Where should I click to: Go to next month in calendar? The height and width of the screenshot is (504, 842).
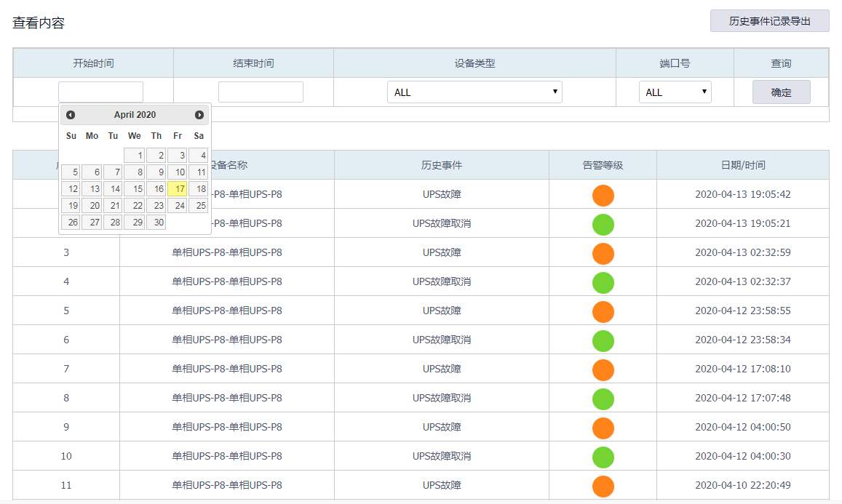point(199,115)
